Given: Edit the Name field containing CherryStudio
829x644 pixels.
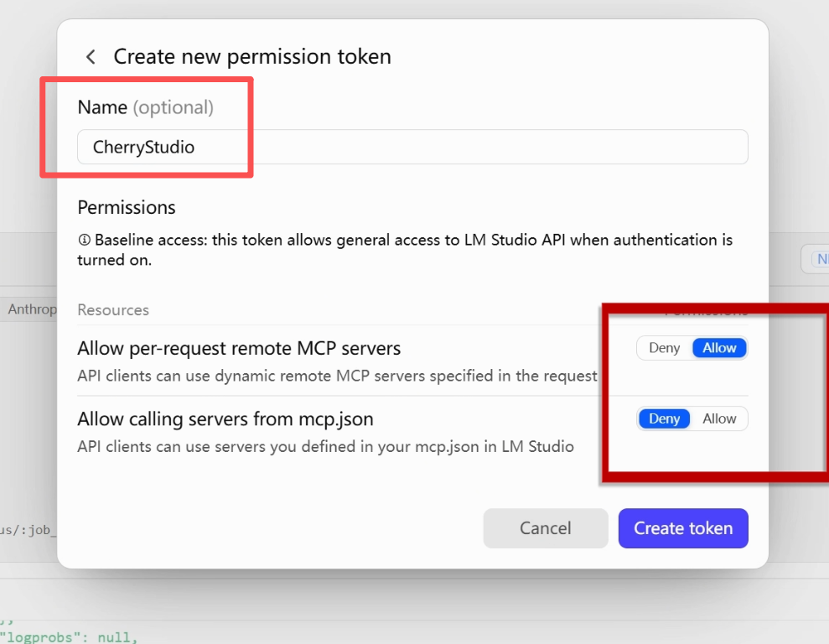Looking at the screenshot, I should pyautogui.click(x=412, y=147).
